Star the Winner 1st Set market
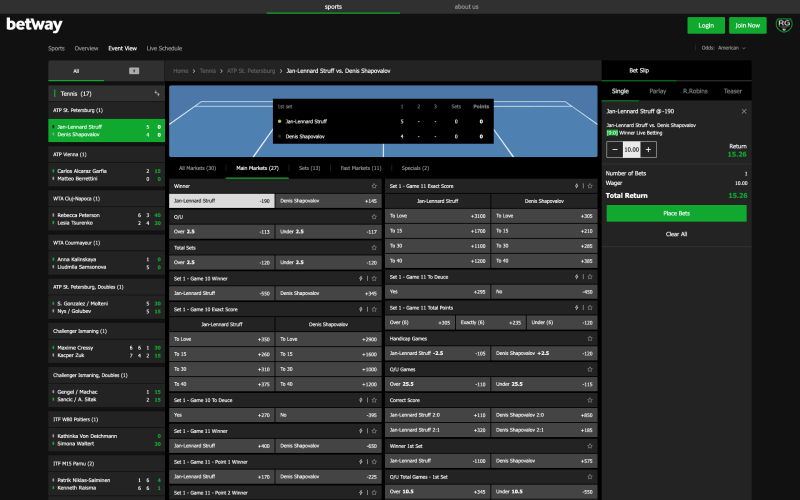This screenshot has width=800, height=500. tap(590, 446)
